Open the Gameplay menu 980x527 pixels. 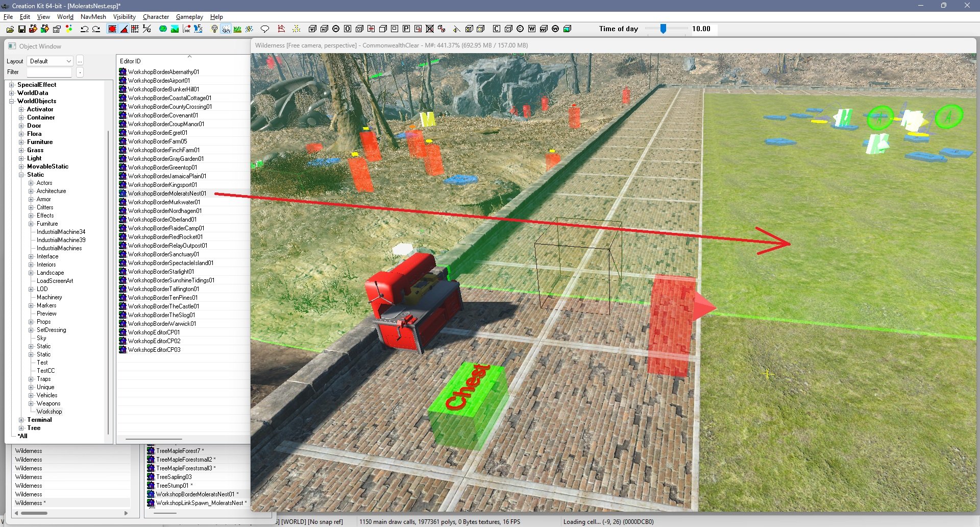(x=189, y=17)
